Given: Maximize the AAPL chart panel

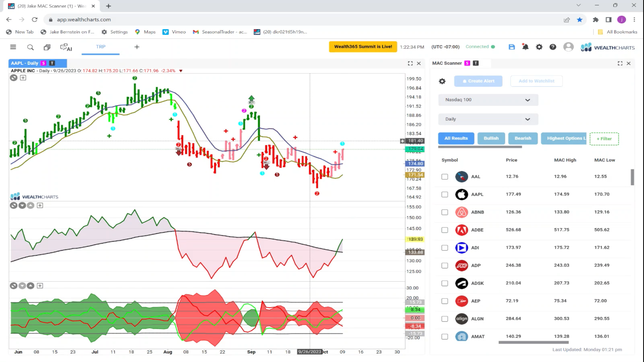Looking at the screenshot, I should (x=410, y=63).
